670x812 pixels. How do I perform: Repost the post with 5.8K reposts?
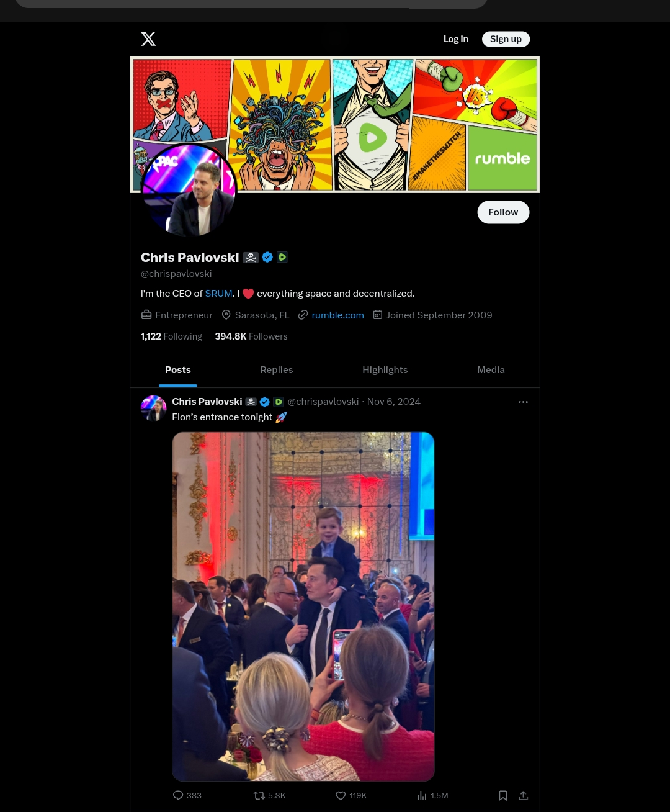click(269, 795)
